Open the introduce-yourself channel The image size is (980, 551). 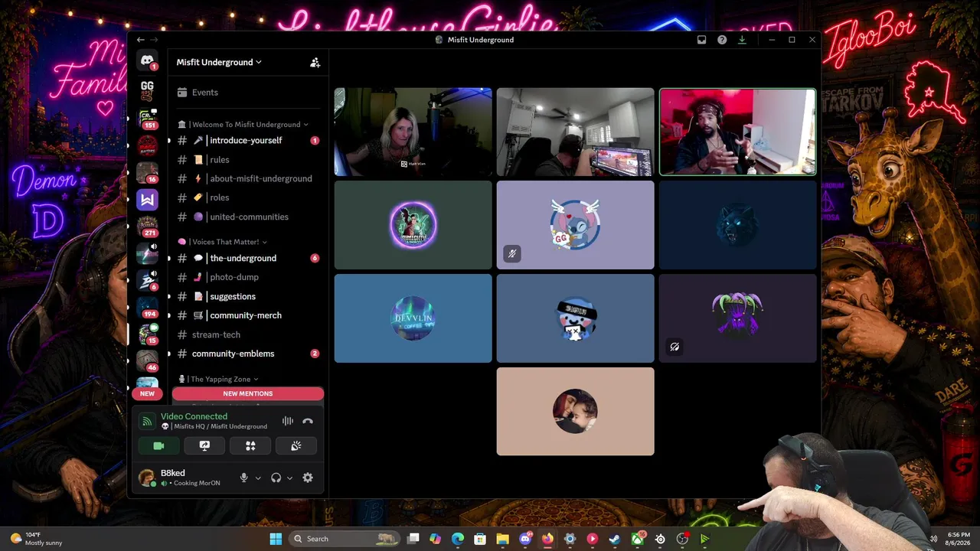(x=247, y=141)
